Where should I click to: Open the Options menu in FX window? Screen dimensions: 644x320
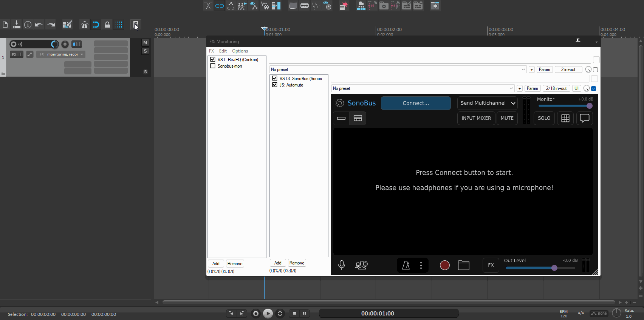click(x=240, y=51)
